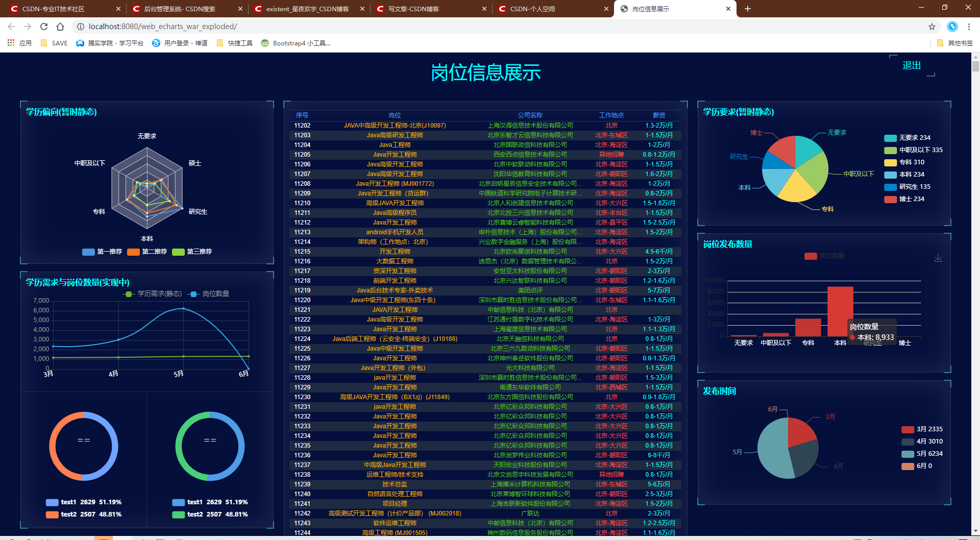Toggle 岗位数量 line chart legend
980x540 pixels.
coord(208,294)
